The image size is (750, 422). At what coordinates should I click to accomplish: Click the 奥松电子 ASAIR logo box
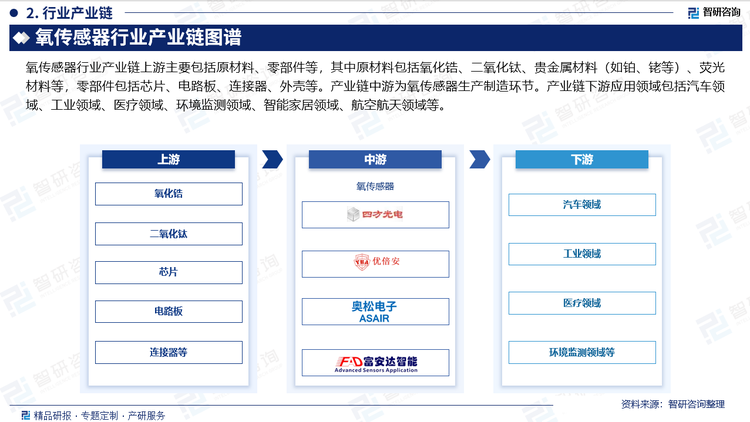coord(375,311)
